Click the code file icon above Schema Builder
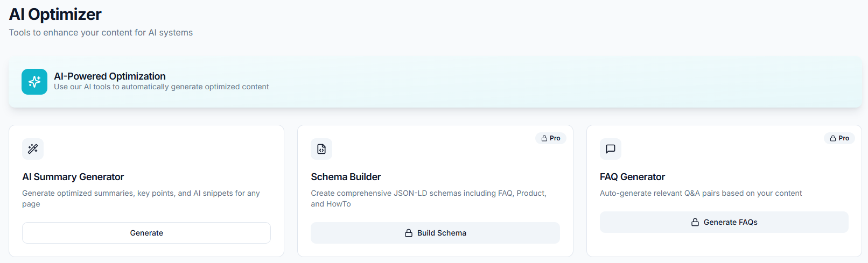Viewport: 868px width, 263px height. point(321,149)
